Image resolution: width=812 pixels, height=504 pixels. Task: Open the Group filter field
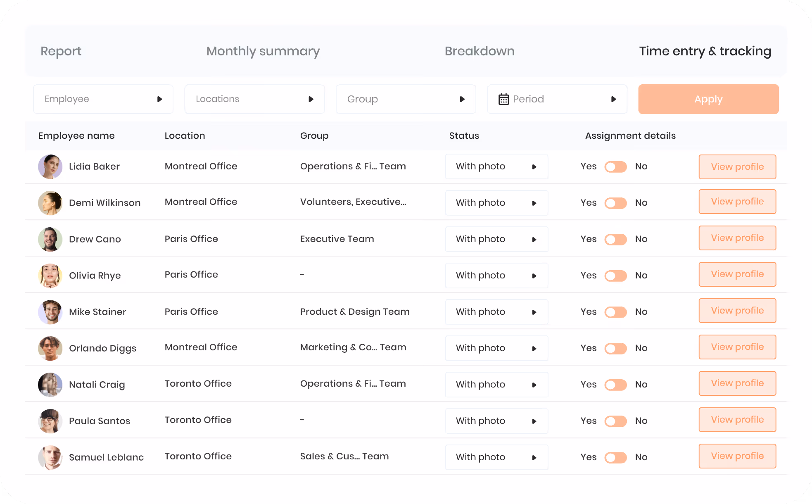(406, 99)
